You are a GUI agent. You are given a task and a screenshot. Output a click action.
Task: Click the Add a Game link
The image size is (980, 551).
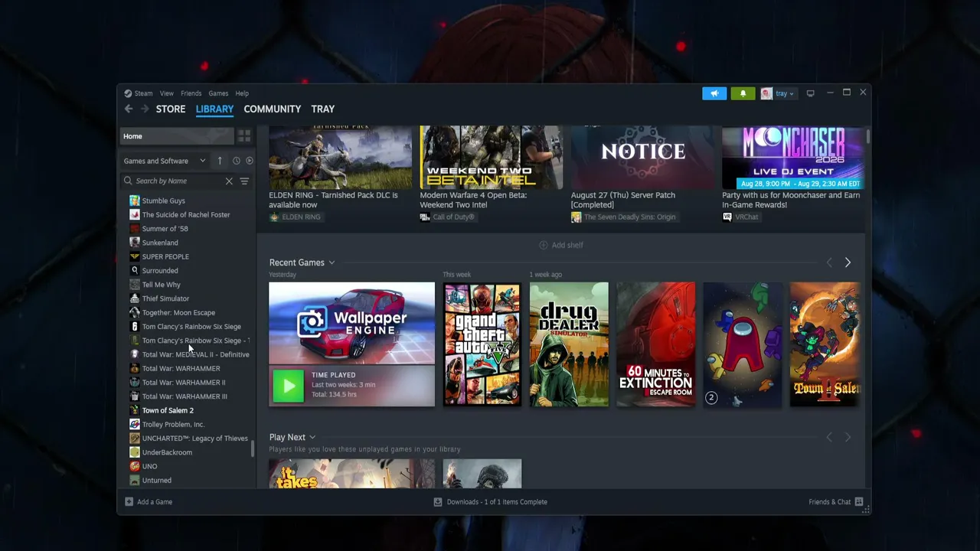[155, 502]
